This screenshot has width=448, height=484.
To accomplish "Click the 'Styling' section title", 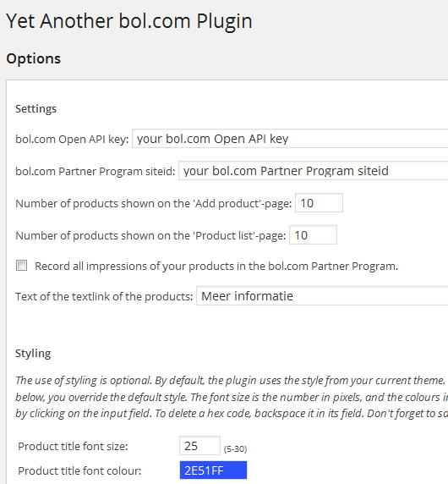I will click(33, 353).
